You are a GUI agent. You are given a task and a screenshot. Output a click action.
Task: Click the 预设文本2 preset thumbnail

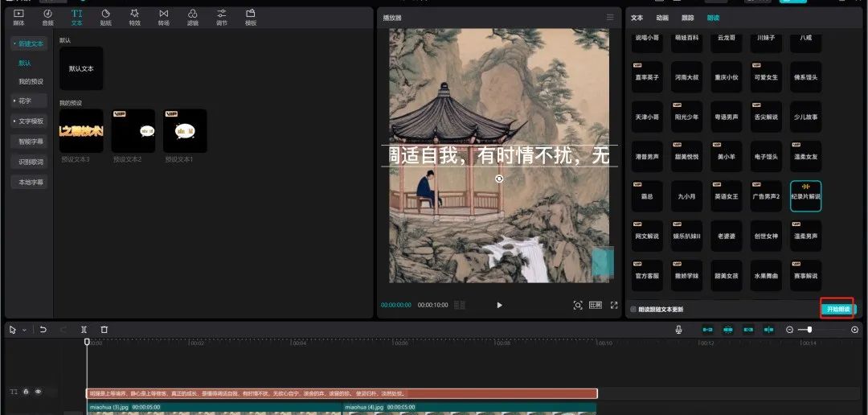(x=133, y=131)
